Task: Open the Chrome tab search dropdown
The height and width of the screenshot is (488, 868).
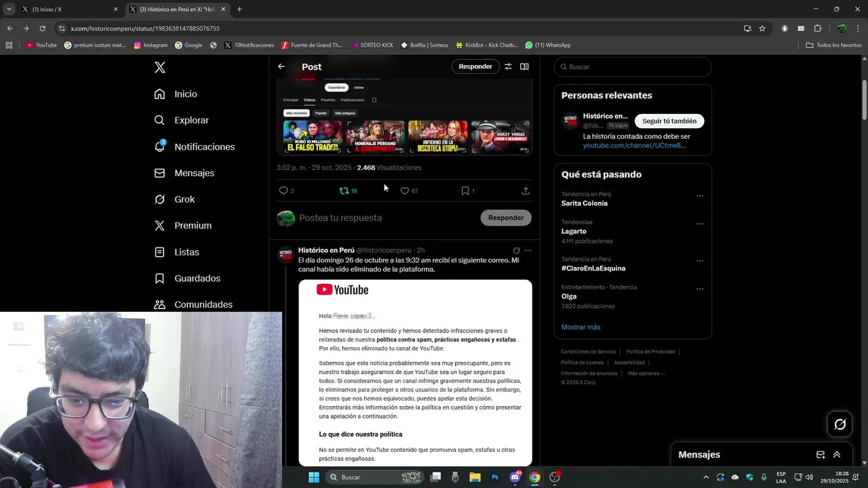Action: [x=9, y=9]
